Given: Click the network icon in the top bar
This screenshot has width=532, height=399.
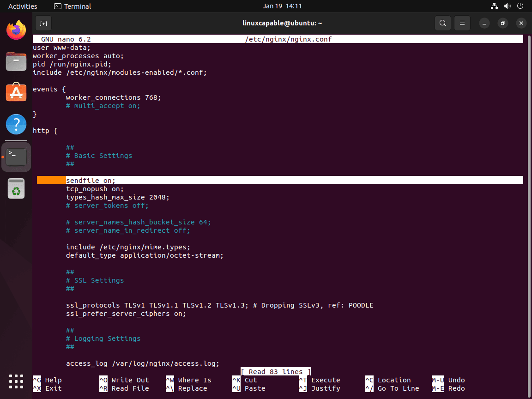Looking at the screenshot, I should (x=494, y=6).
